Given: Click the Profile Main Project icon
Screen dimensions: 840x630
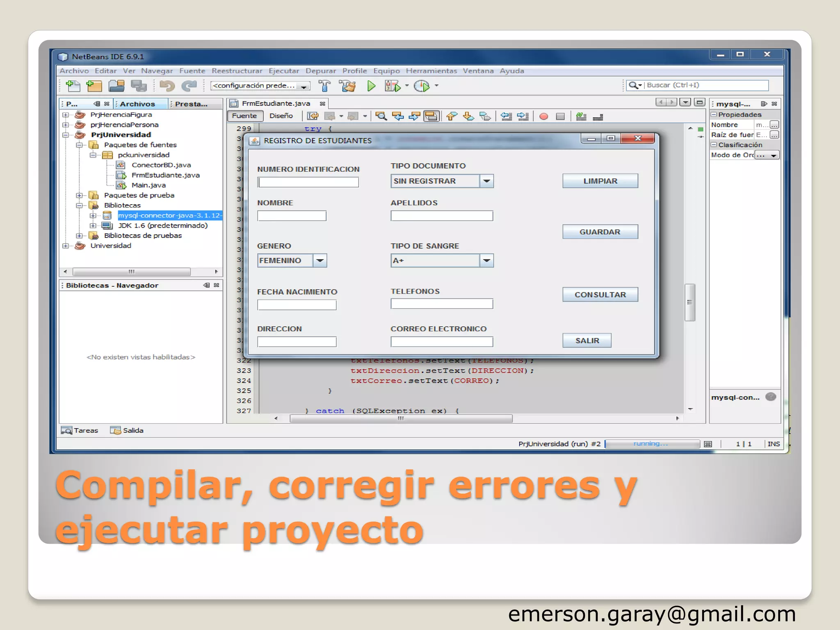Looking at the screenshot, I should [x=422, y=86].
